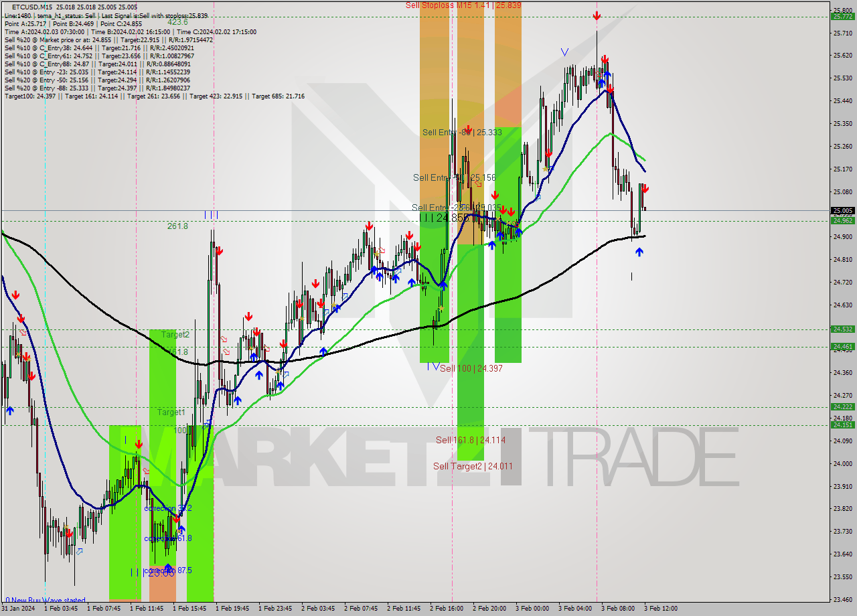Click the 23.640 price axis tick
Screen dimensions: 857x616
[x=842, y=554]
